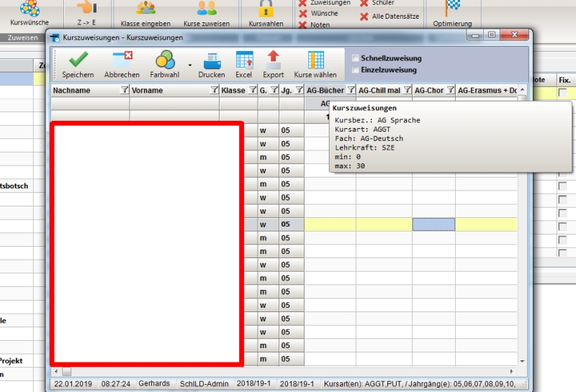Click red X beside Alle Datensätze
This screenshot has height=392, width=576.
click(x=364, y=17)
